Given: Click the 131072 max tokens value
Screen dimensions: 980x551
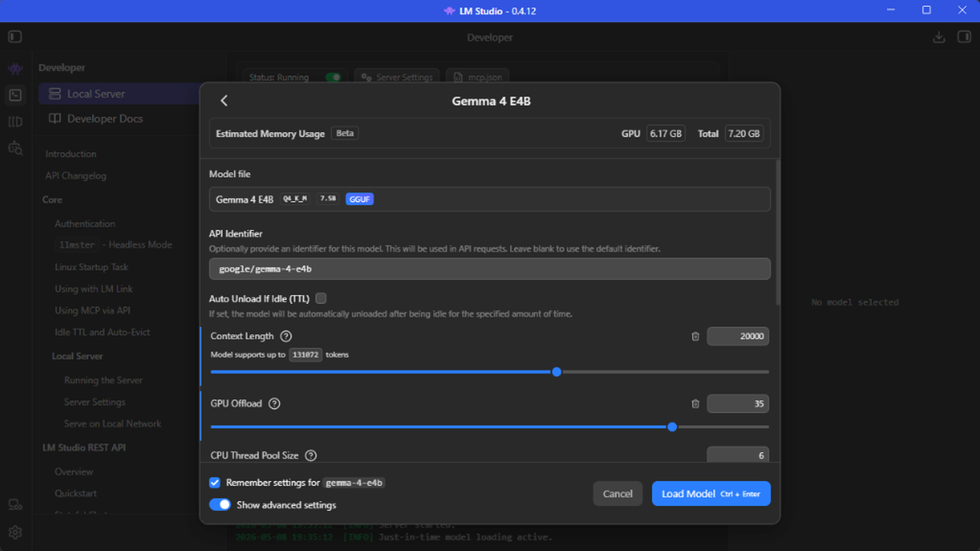Looking at the screenshot, I should [x=305, y=355].
